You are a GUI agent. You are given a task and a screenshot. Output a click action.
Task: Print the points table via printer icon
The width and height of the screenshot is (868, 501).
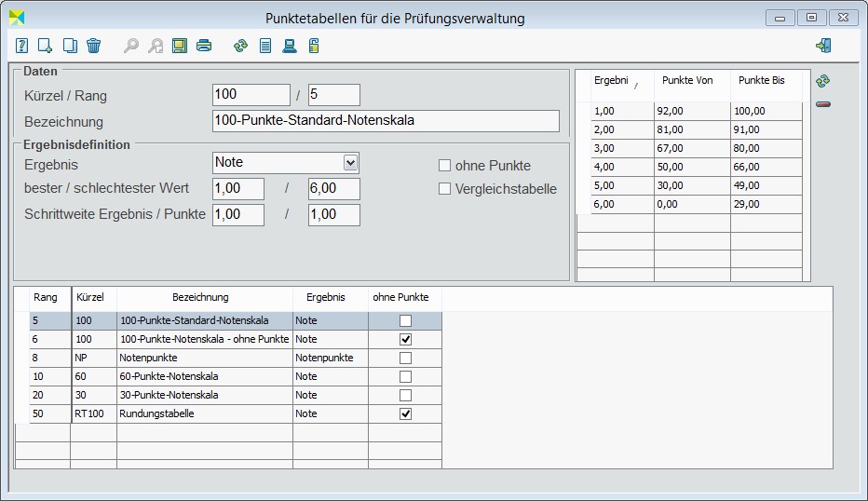pyautogui.click(x=204, y=46)
